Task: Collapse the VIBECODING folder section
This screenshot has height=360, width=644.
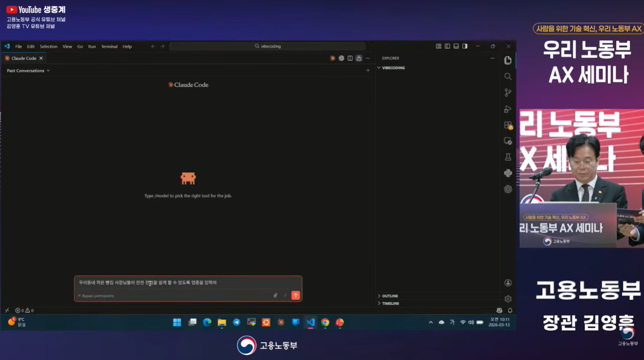Action: coord(393,68)
